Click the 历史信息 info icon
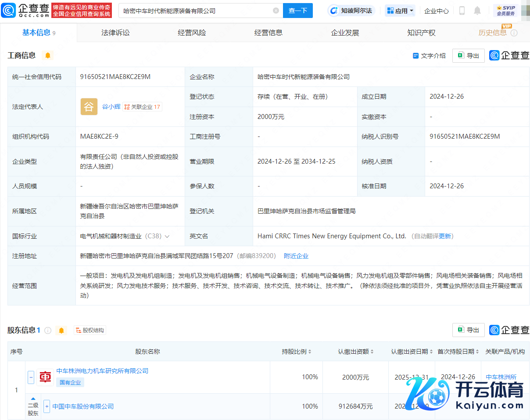This screenshot has width=530, height=420. coord(514,33)
